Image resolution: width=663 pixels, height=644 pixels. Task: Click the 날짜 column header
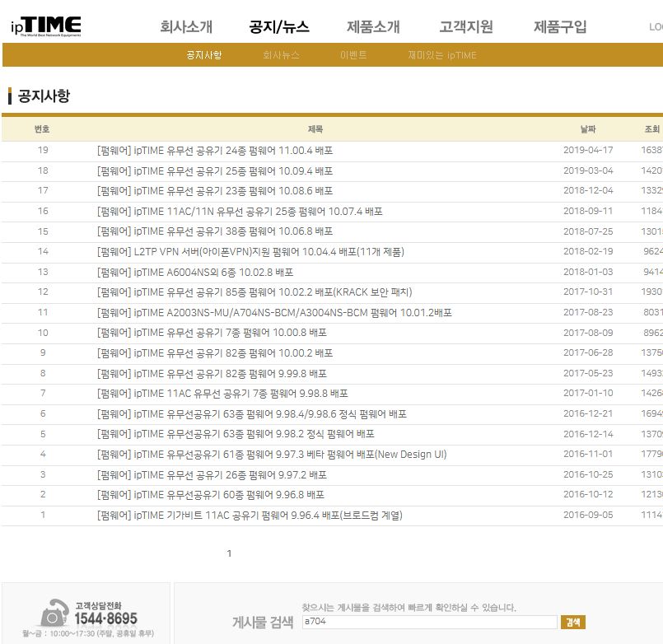pos(588,129)
